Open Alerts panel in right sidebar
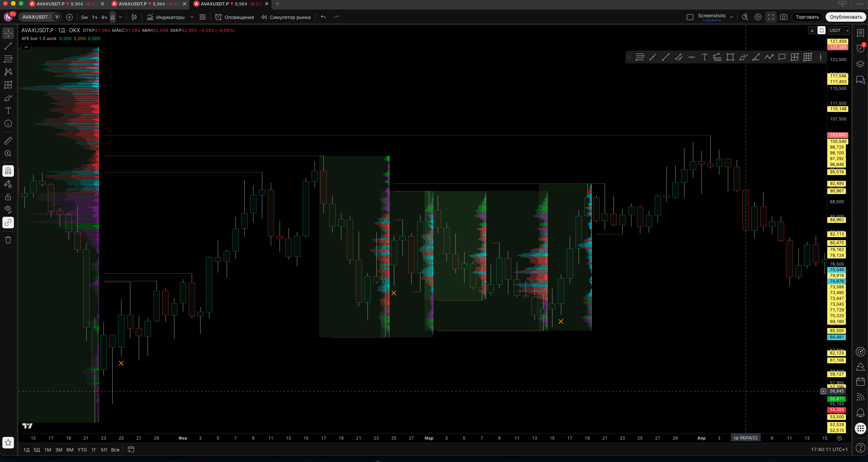 point(861,48)
